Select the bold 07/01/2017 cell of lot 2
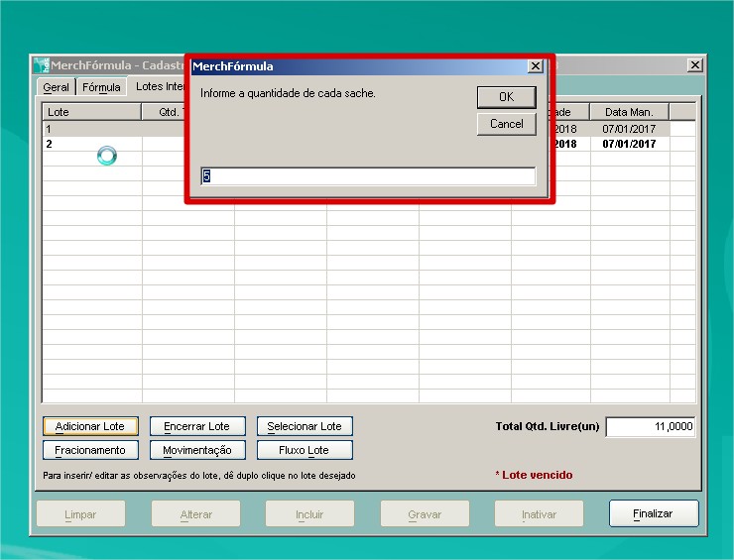The height and width of the screenshot is (560, 734). click(629, 144)
